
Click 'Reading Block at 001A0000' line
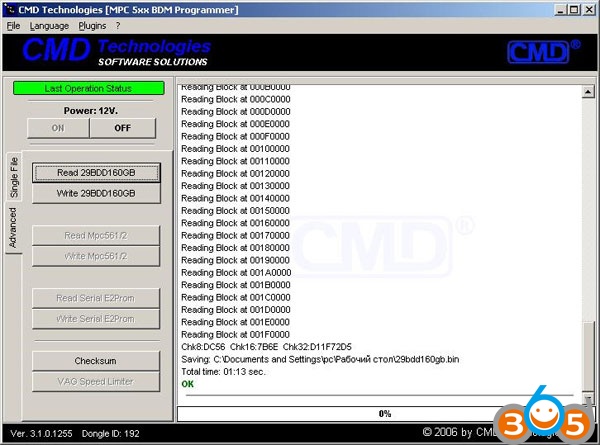click(x=236, y=273)
